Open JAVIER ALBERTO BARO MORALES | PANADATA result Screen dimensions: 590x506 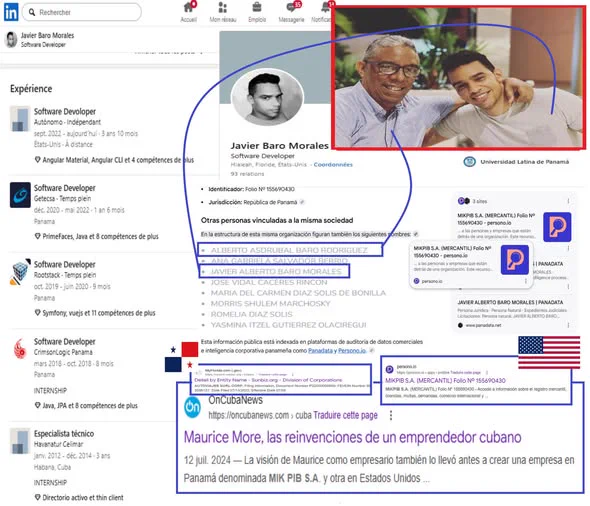510,302
